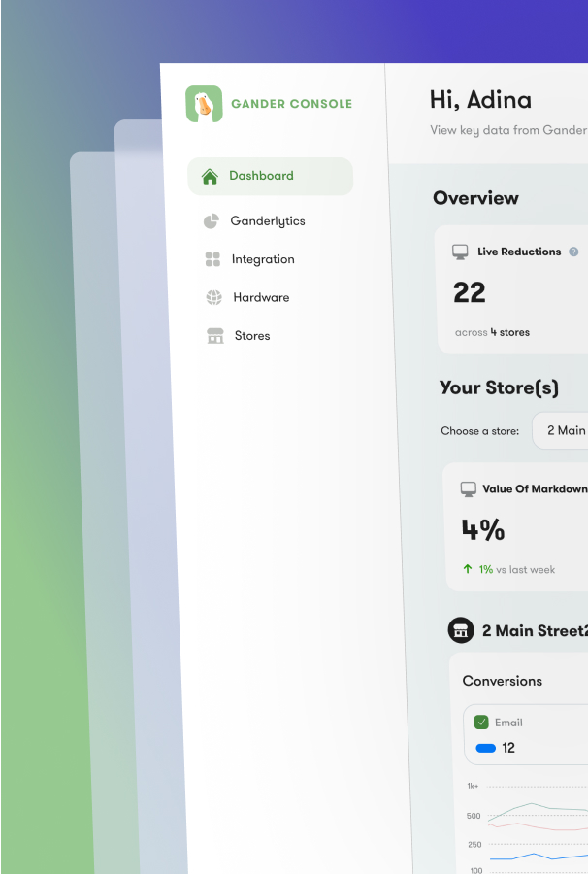This screenshot has width=588, height=874.
Task: Click the Your Store(s) heading
Action: (x=499, y=387)
